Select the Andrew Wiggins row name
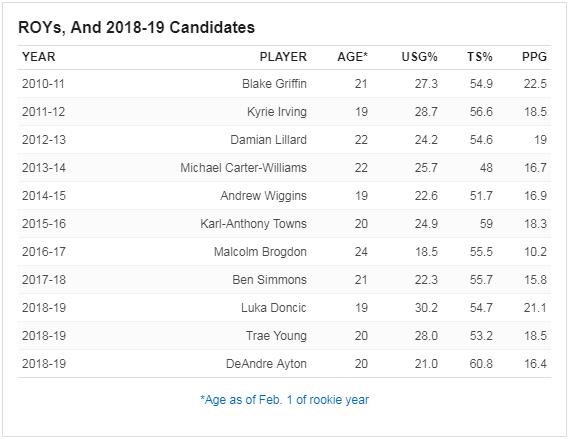 pos(263,196)
